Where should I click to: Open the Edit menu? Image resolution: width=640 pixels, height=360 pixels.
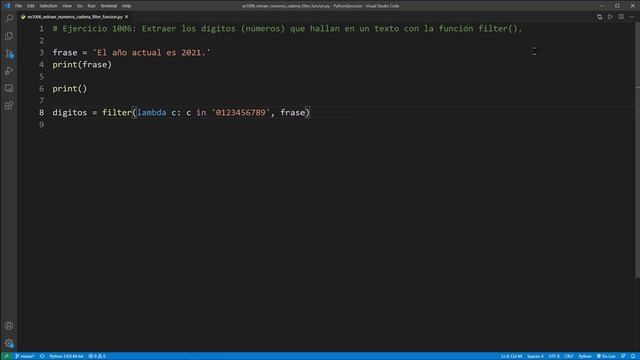tap(31, 6)
